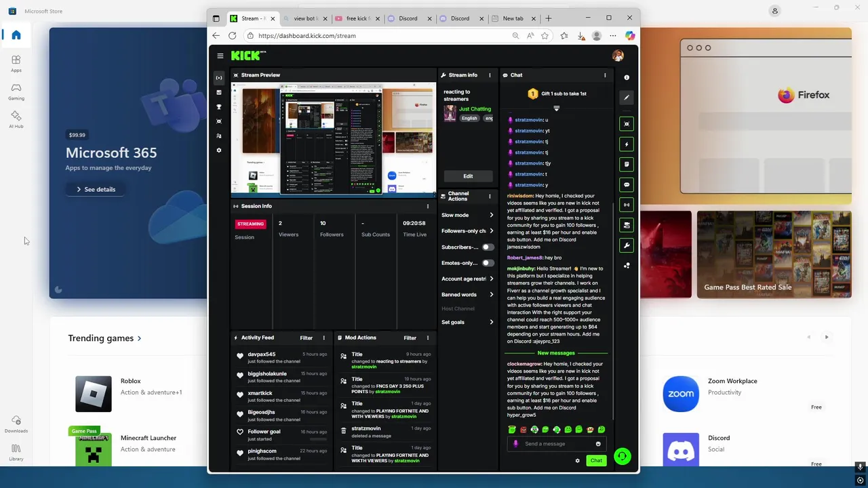Click the chat panel scrollbar
Image resolution: width=868 pixels, height=488 pixels.
click(613, 312)
